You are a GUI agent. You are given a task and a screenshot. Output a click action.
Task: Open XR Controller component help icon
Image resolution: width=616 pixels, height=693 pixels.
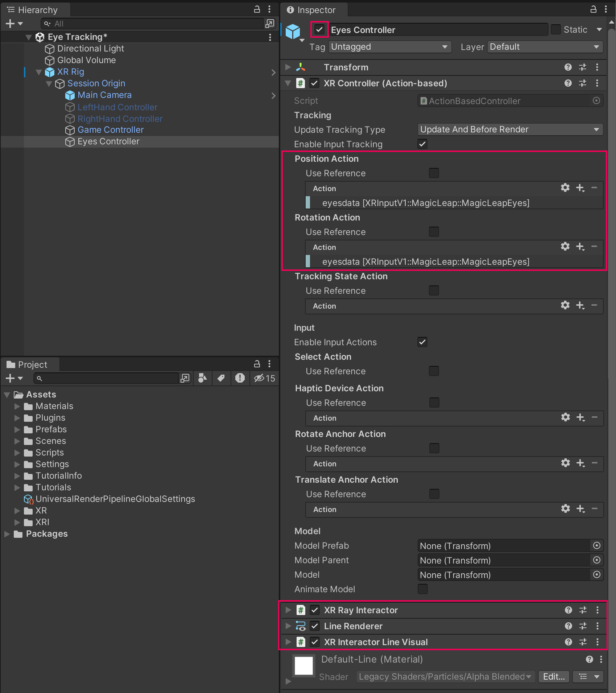point(568,83)
